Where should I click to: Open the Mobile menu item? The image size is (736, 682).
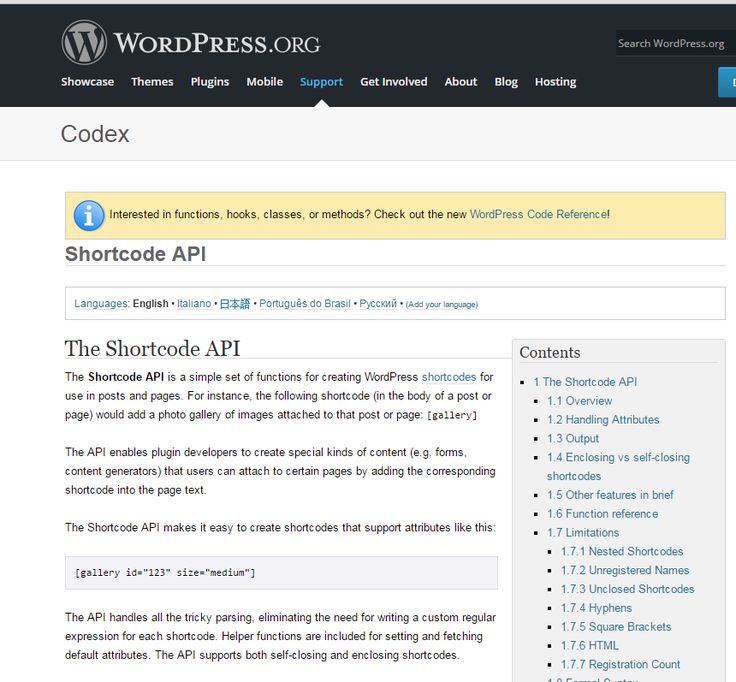265,82
